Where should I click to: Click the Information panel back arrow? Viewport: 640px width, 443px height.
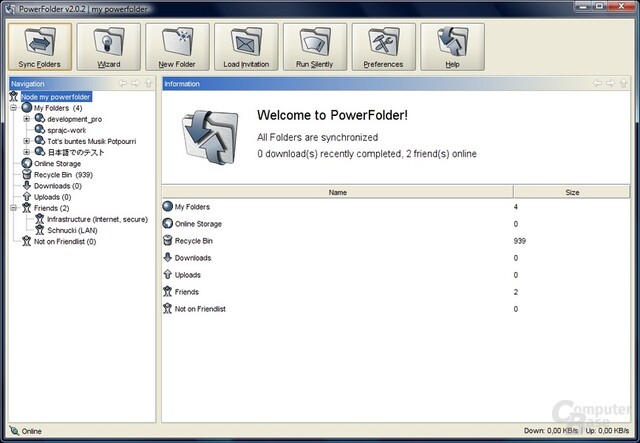pyautogui.click(x=597, y=83)
